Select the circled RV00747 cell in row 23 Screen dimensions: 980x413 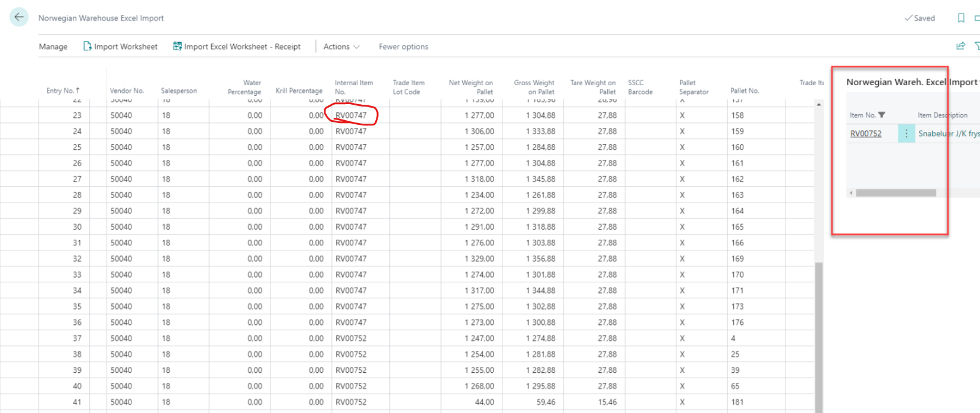tap(351, 115)
